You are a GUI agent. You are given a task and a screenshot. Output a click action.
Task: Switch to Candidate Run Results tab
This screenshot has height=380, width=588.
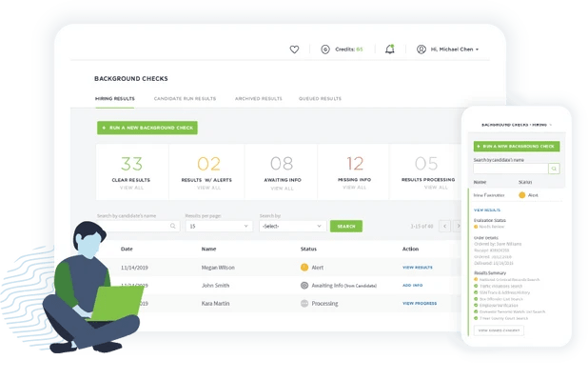pyautogui.click(x=185, y=99)
